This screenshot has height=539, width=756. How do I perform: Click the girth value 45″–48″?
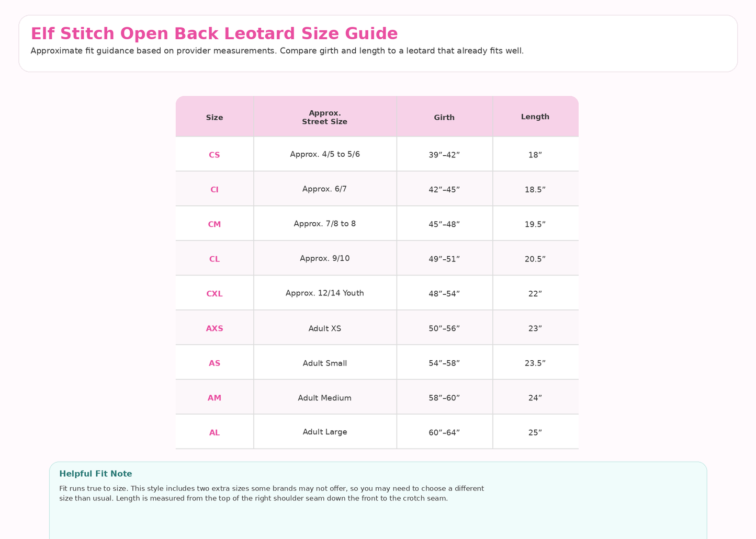coord(444,224)
